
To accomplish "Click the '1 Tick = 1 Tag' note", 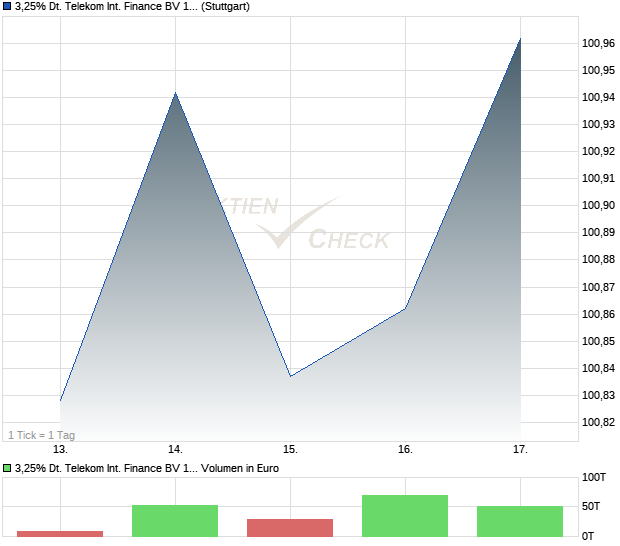I will pyautogui.click(x=42, y=435).
